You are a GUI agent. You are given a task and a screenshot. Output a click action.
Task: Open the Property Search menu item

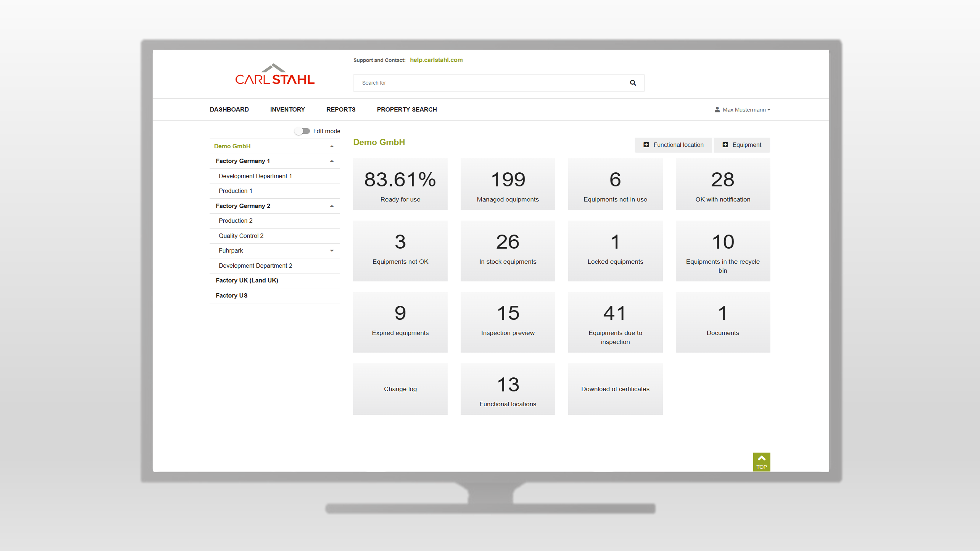pyautogui.click(x=407, y=109)
